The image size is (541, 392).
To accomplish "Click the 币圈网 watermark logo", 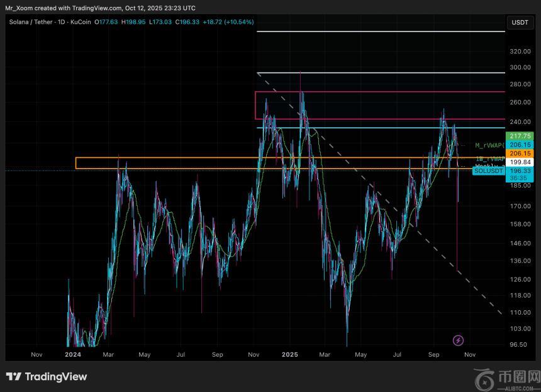I will pos(505,379).
